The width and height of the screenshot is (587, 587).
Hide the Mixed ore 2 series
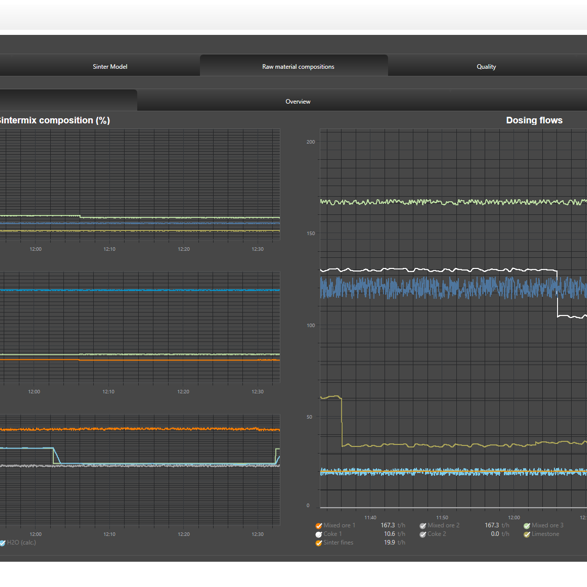pyautogui.click(x=423, y=526)
